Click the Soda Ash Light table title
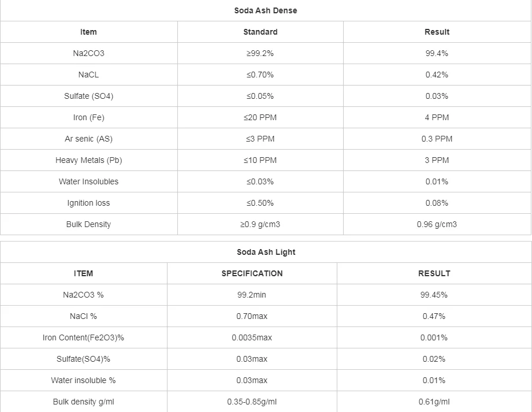This screenshot has width=532, height=412. tap(266, 252)
